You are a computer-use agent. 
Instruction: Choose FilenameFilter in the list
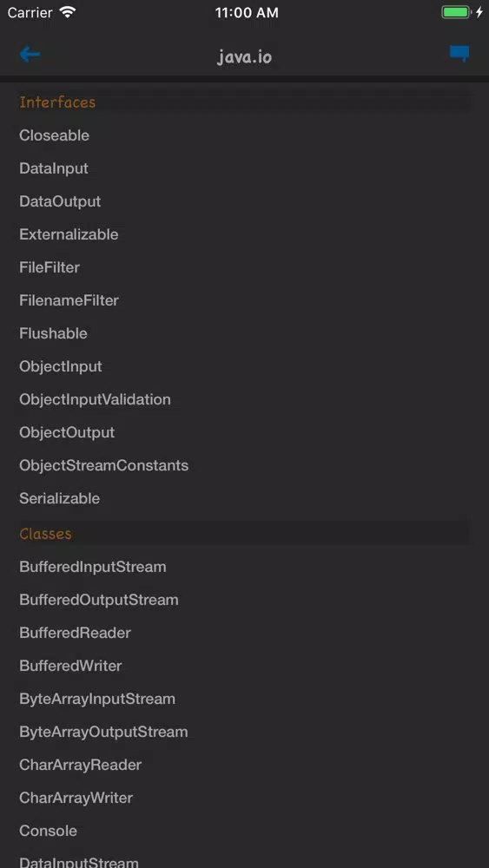click(69, 300)
